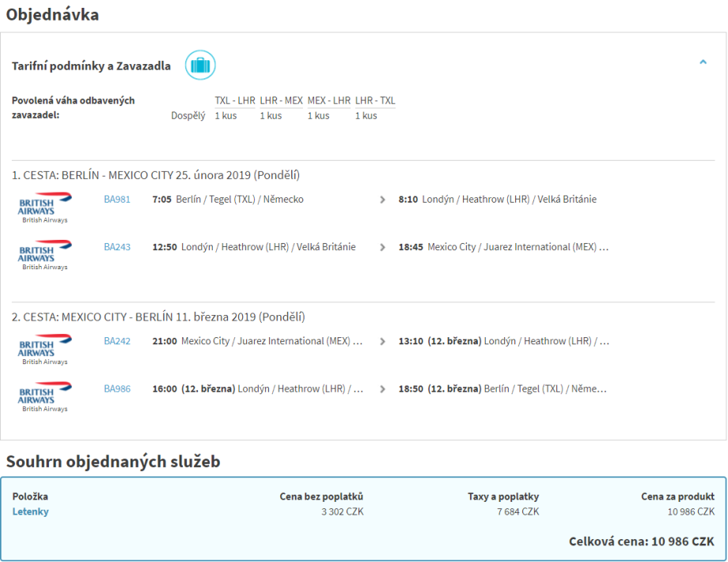Click the arrow icon in the BA243 row

[x=383, y=247]
